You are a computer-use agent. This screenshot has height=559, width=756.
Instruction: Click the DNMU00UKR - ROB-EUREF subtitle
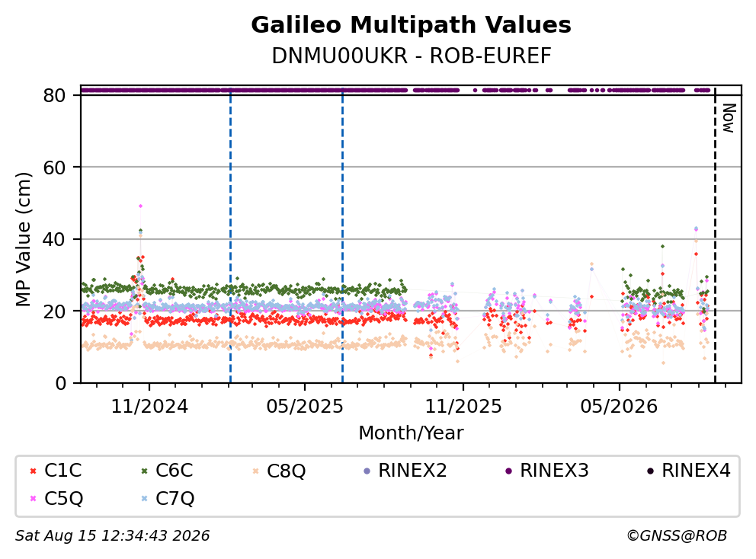(411, 56)
